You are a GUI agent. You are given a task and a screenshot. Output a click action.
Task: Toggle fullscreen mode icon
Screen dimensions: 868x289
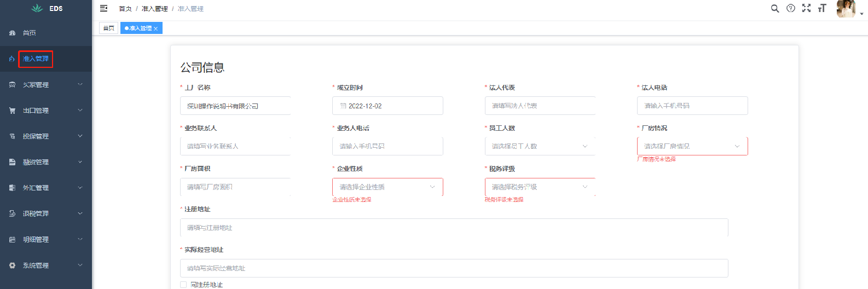pyautogui.click(x=806, y=8)
